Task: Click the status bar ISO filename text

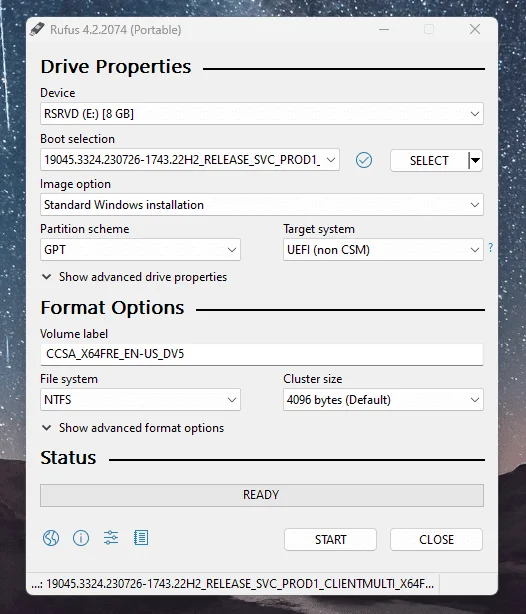Action: click(233, 584)
